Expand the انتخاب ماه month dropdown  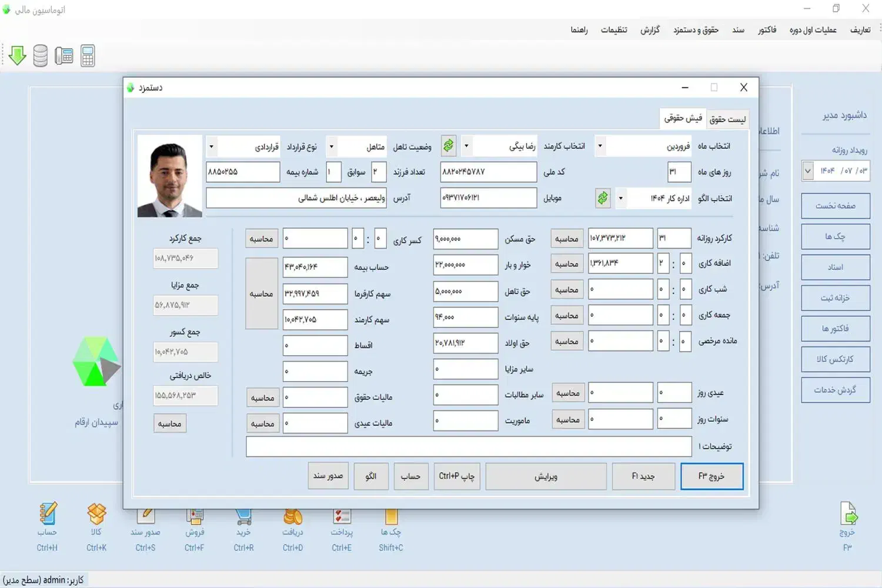click(600, 146)
